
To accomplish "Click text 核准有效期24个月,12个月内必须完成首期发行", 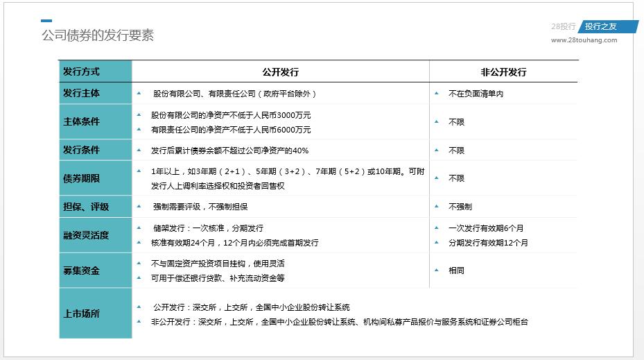I will (x=234, y=243).
